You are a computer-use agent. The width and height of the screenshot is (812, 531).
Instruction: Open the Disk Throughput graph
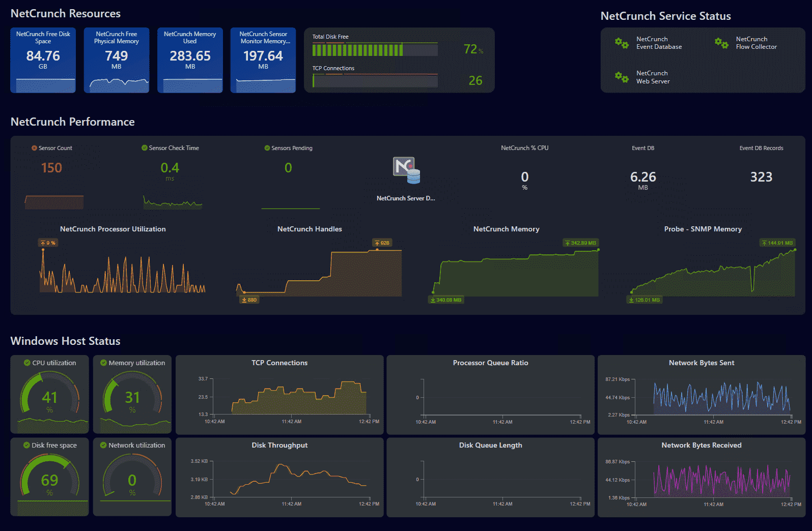[x=279, y=477]
